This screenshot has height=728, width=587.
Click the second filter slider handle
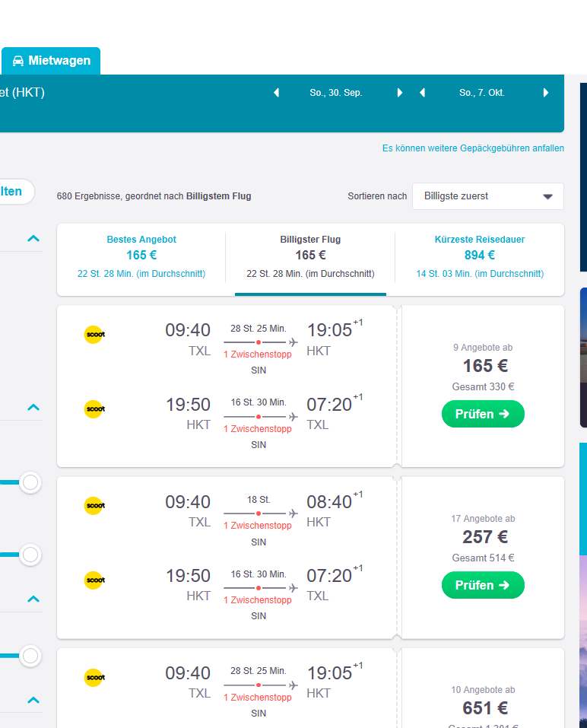[x=30, y=555]
